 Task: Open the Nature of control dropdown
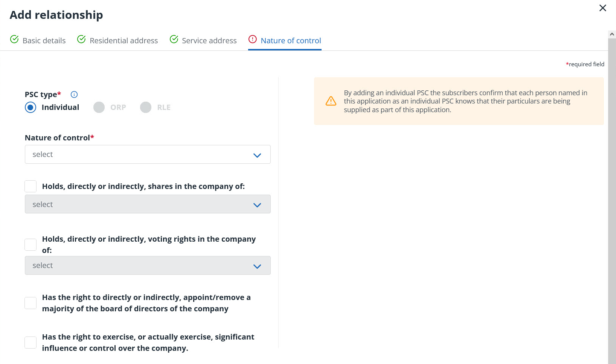pyautogui.click(x=148, y=154)
